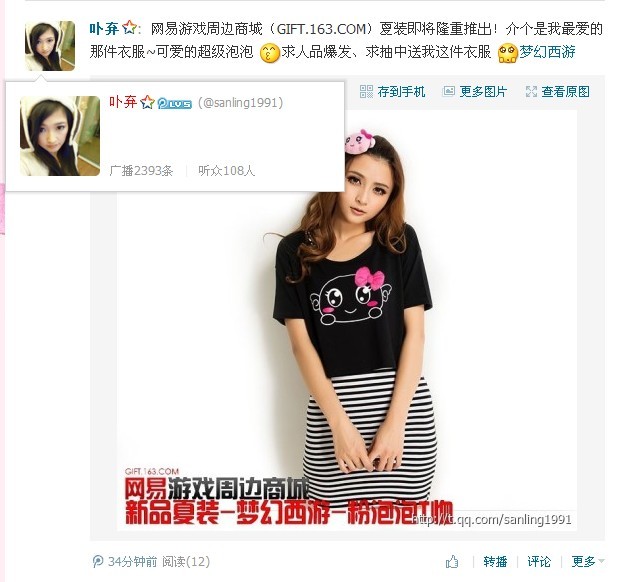Open 评论 to comment on the post
622x582 pixels.
click(539, 561)
